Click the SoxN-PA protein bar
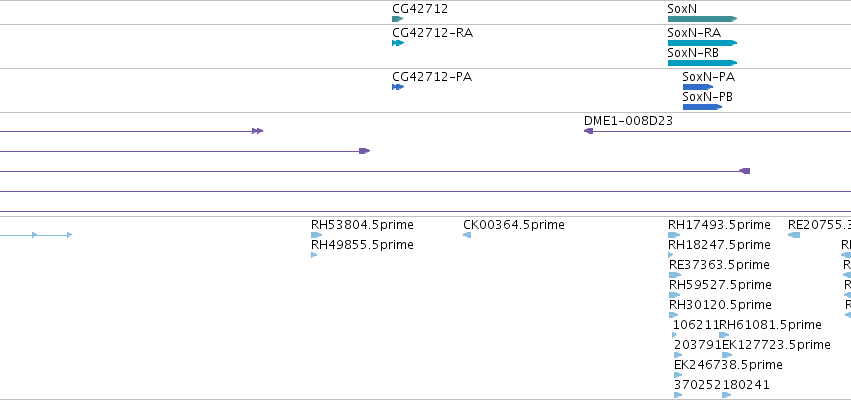The width and height of the screenshot is (851, 400). click(698, 87)
